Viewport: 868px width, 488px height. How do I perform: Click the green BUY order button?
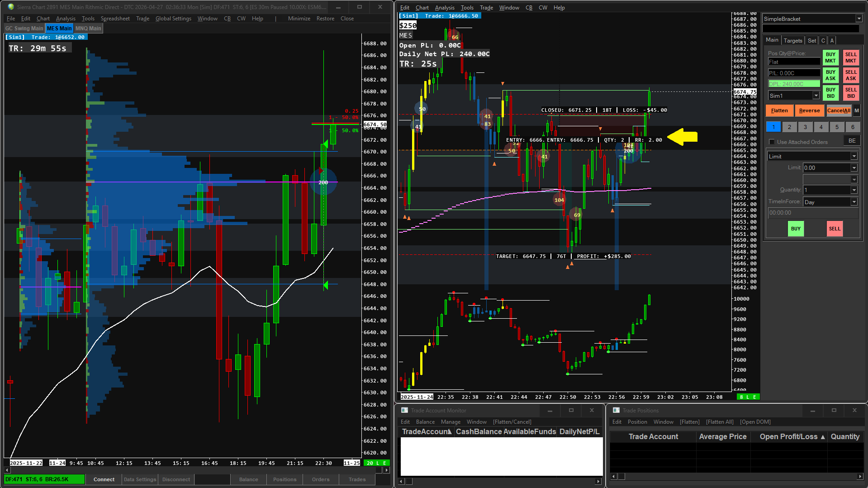[x=796, y=229]
